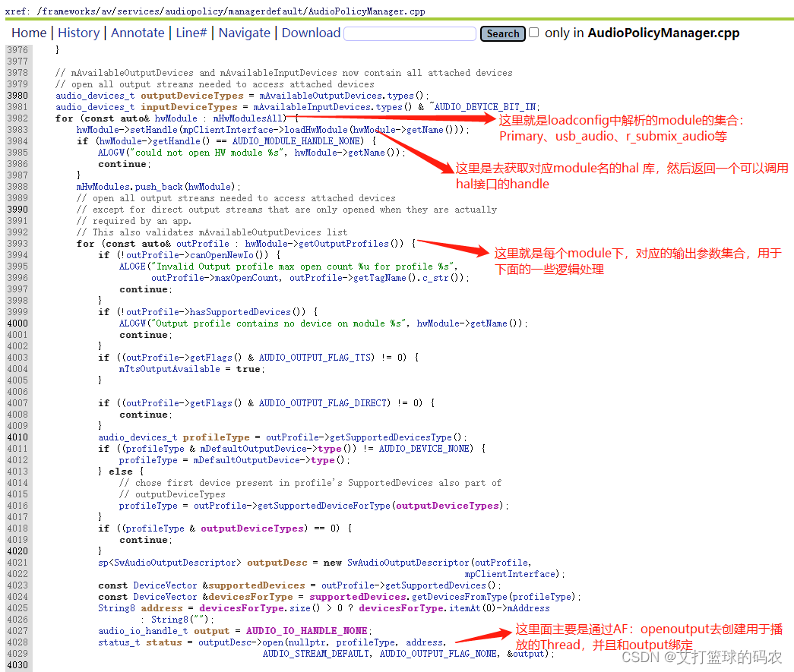Follow 'mAddress' member link

529,607
